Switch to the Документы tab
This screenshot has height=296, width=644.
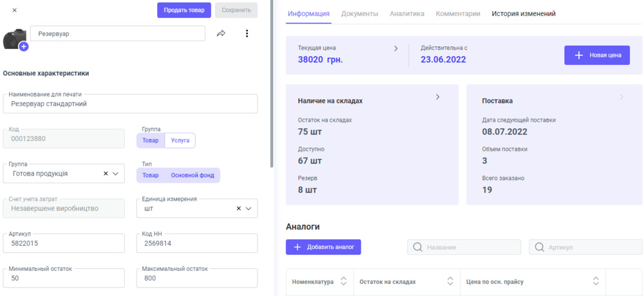click(359, 14)
